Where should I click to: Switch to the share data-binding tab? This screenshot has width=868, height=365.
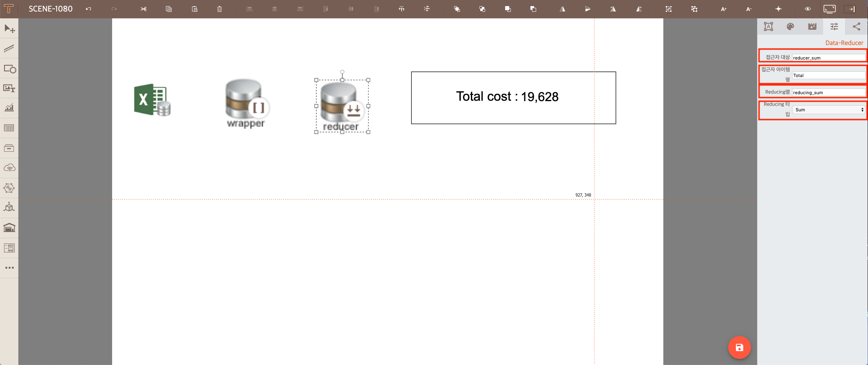tap(857, 27)
